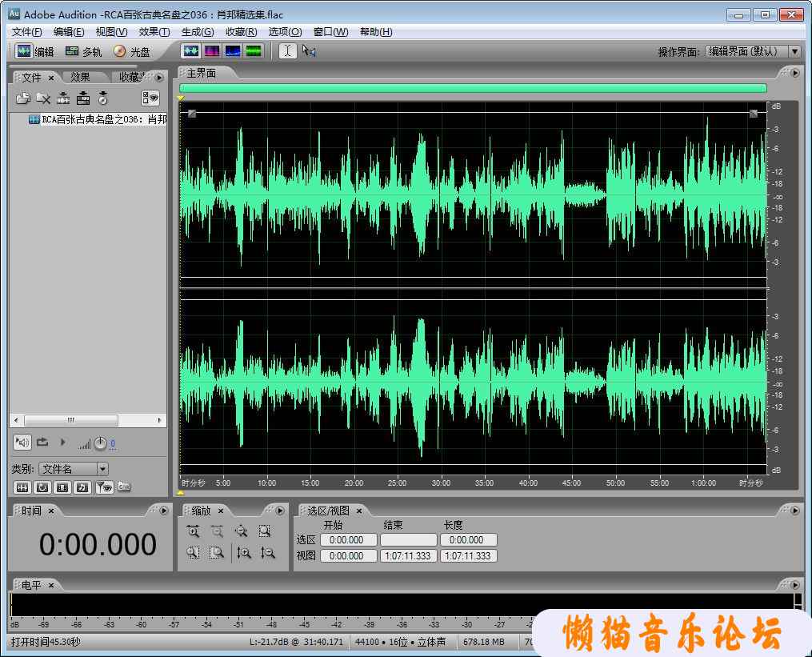Click the Insert into CD List icon
This screenshot has height=657, width=812.
103,98
